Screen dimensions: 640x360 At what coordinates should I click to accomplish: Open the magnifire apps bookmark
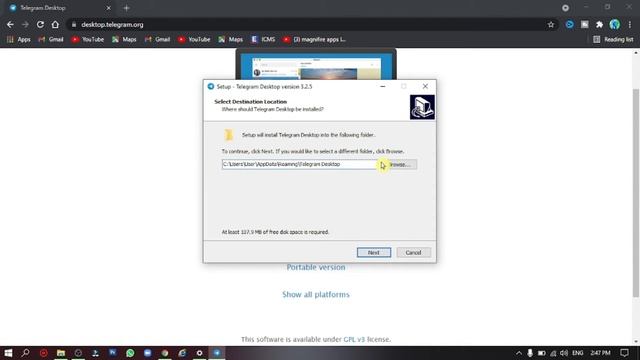(315, 40)
